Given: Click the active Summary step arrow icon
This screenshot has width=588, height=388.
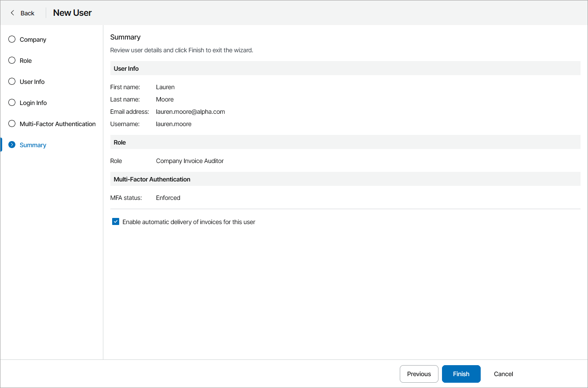Looking at the screenshot, I should [x=12, y=145].
